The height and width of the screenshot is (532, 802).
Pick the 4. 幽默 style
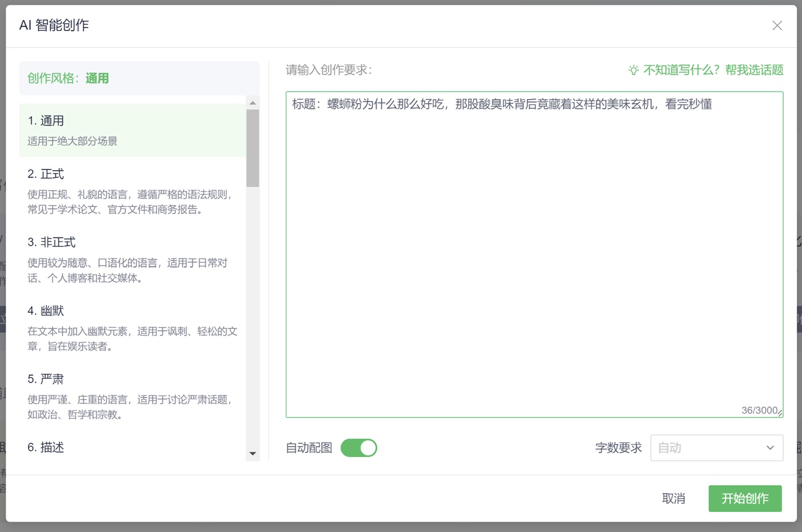pyautogui.click(x=132, y=328)
